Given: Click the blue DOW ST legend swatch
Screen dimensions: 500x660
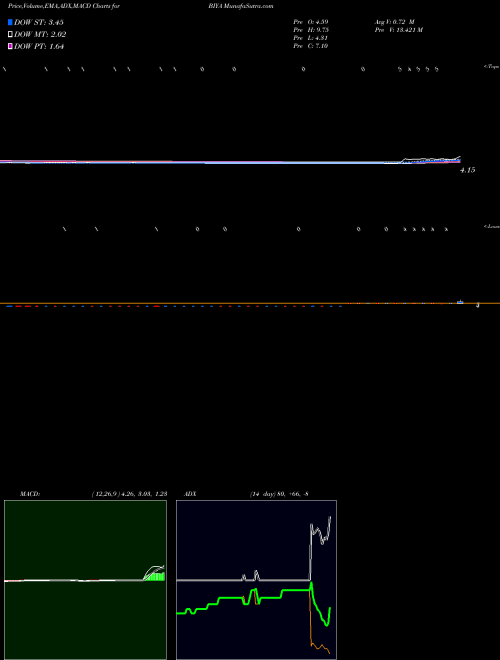Looking at the screenshot, I should click(x=10, y=22).
